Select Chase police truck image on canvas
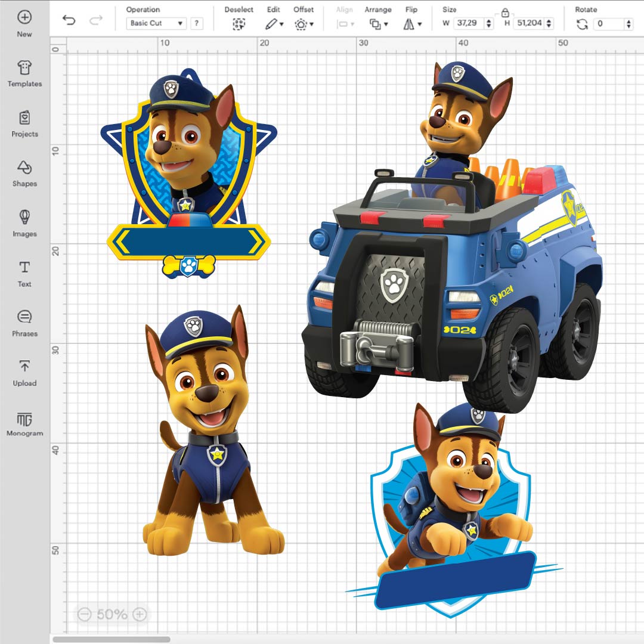 [452, 237]
